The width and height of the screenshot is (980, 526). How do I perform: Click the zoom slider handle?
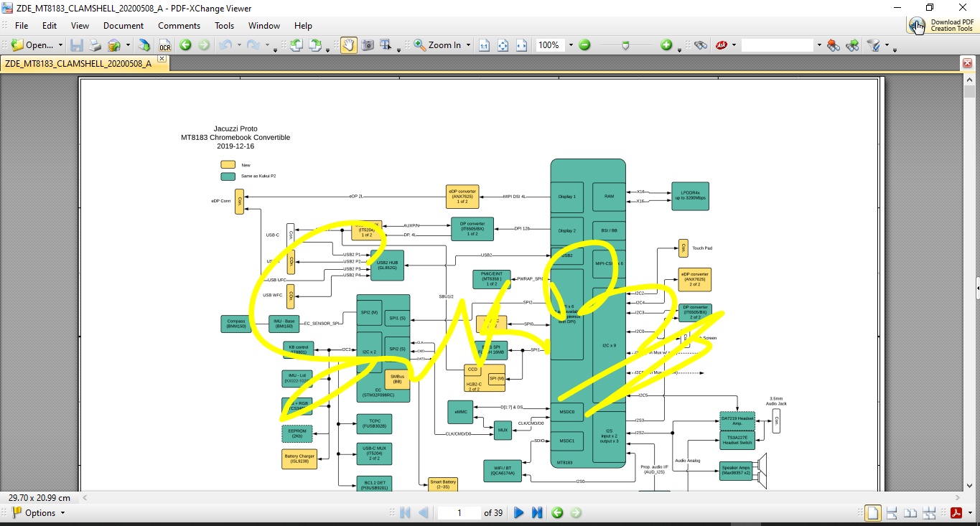point(626,45)
